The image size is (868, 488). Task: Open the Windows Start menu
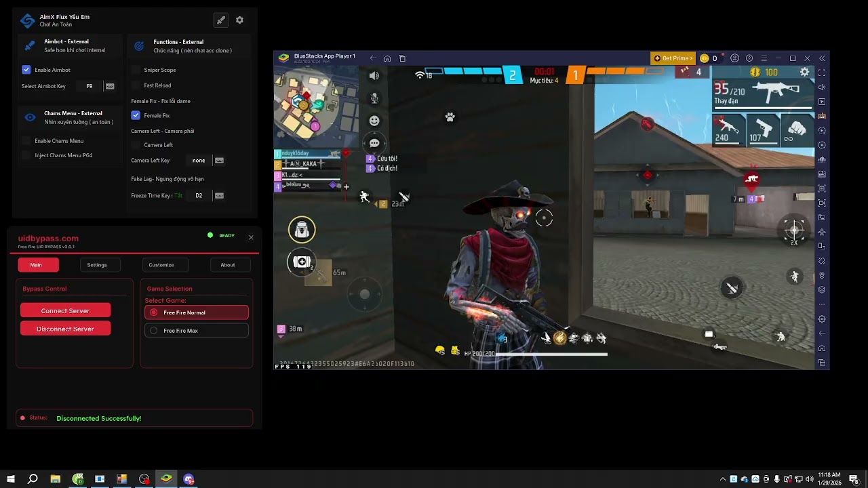[11, 479]
